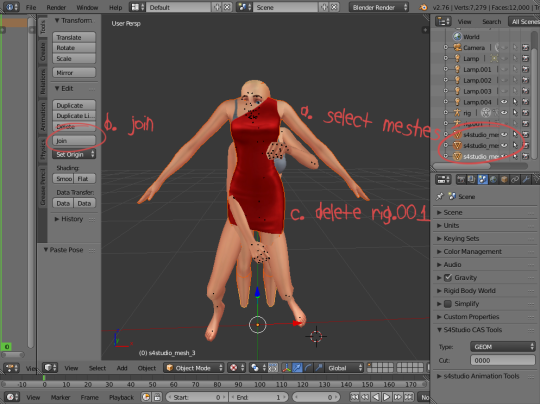The width and height of the screenshot is (540, 404).
Task: Open the File menu
Action: 31,7
